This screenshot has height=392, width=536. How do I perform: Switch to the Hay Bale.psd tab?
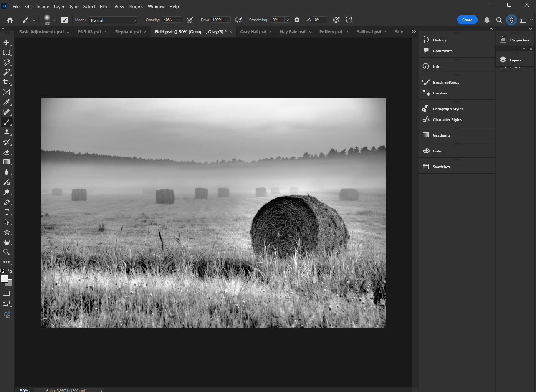click(x=292, y=32)
